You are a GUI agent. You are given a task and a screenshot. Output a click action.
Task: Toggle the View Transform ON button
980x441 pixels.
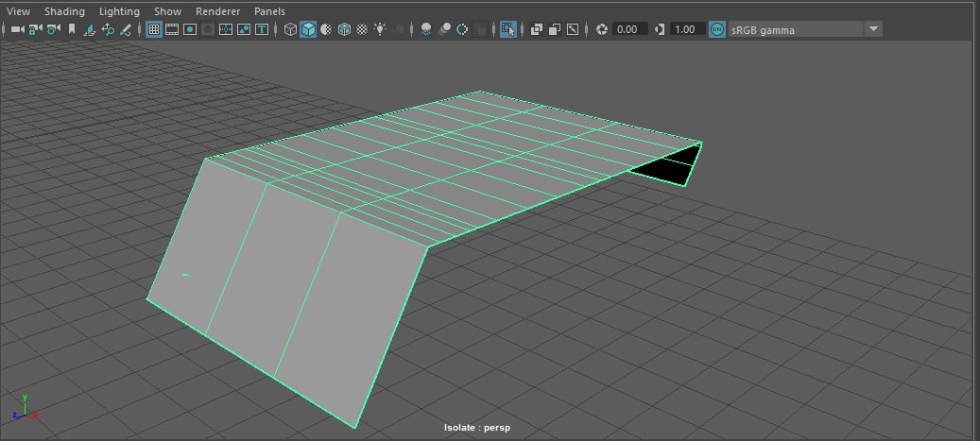coord(717,29)
